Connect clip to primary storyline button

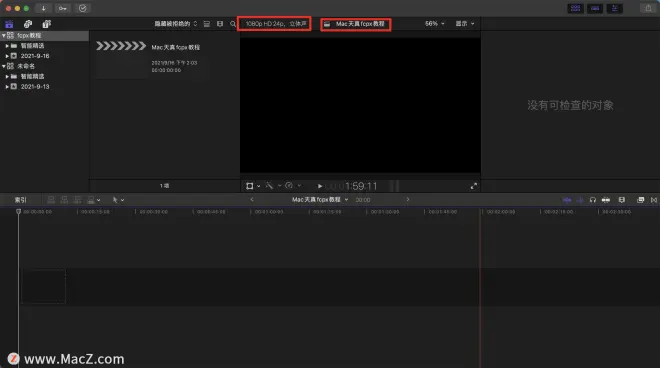[x=51, y=200]
